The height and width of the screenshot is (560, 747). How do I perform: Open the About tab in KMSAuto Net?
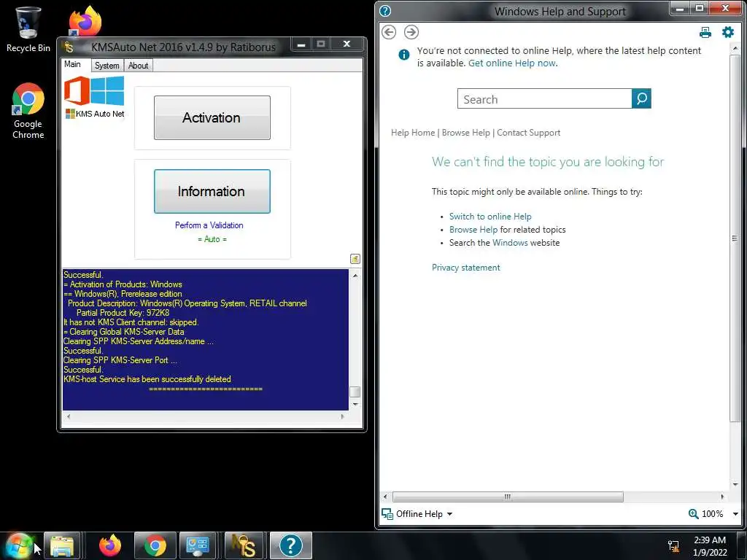[x=138, y=65]
